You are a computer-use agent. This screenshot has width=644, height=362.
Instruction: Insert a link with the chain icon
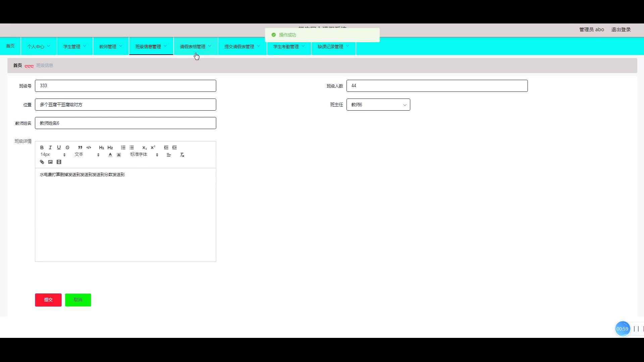pyautogui.click(x=42, y=162)
